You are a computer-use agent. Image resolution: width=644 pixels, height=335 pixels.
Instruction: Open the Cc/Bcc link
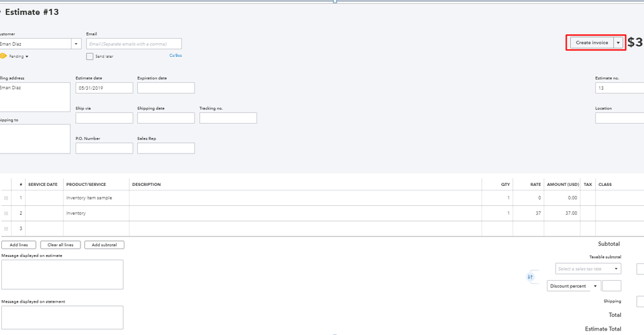[175, 55]
